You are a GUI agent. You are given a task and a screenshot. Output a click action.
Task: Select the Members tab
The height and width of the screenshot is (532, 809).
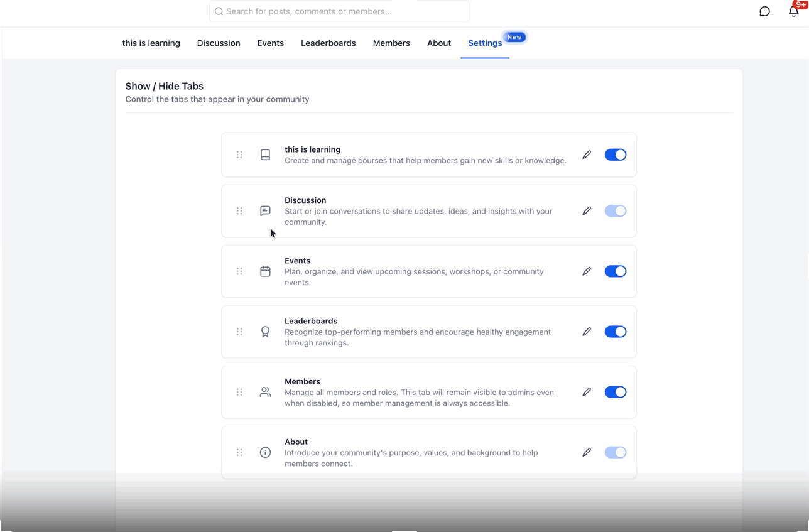(x=391, y=43)
